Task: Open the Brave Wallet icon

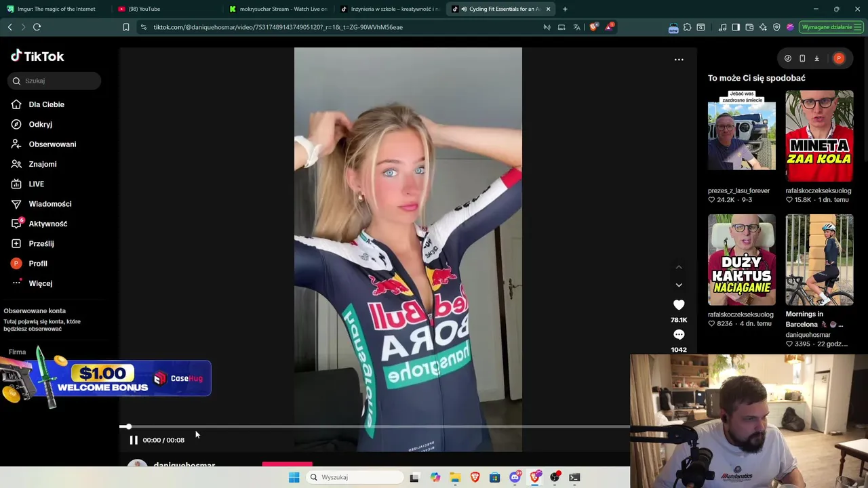Action: point(749,27)
